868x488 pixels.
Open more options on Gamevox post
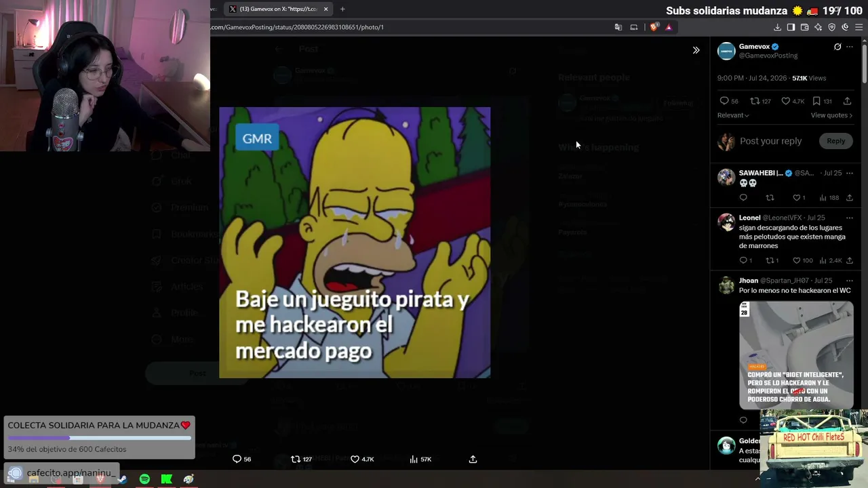(x=850, y=47)
